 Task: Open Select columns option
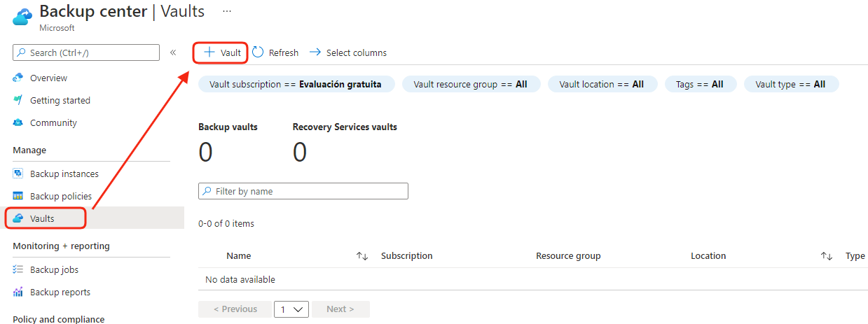click(x=348, y=52)
